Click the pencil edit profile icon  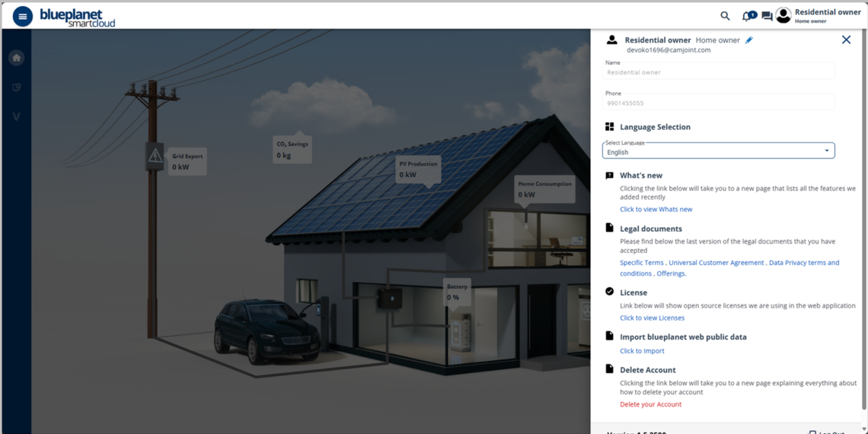(x=749, y=40)
